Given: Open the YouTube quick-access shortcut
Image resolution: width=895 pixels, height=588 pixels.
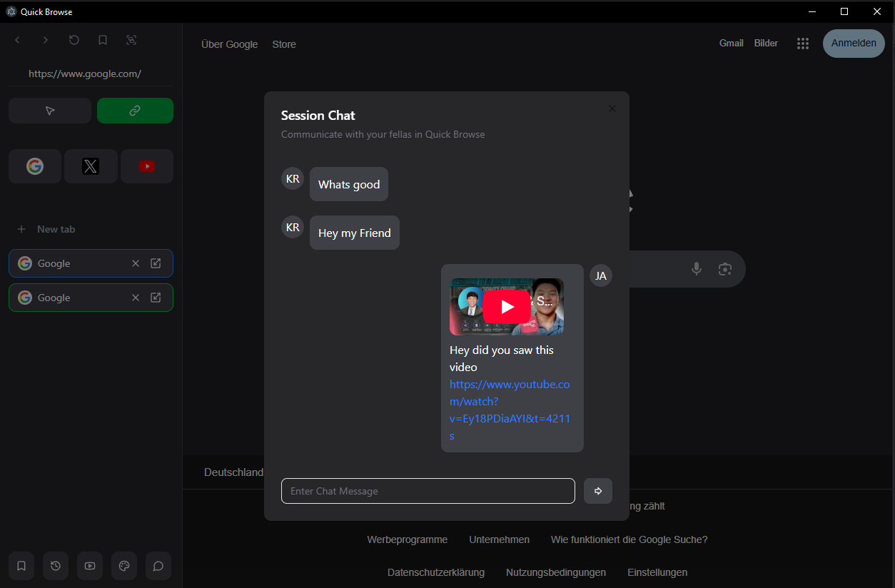Looking at the screenshot, I should pyautogui.click(x=147, y=166).
